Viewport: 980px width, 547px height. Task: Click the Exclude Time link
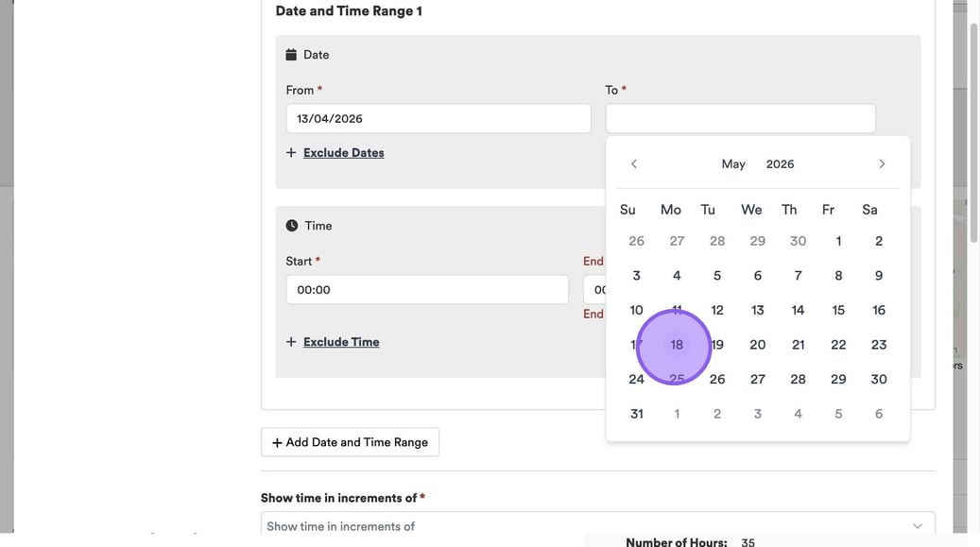[x=341, y=342]
